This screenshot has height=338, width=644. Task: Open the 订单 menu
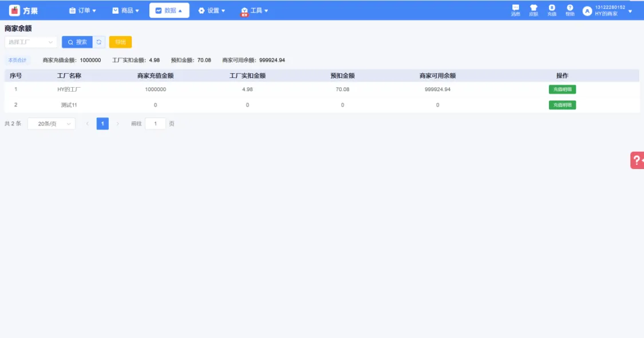[x=82, y=10]
